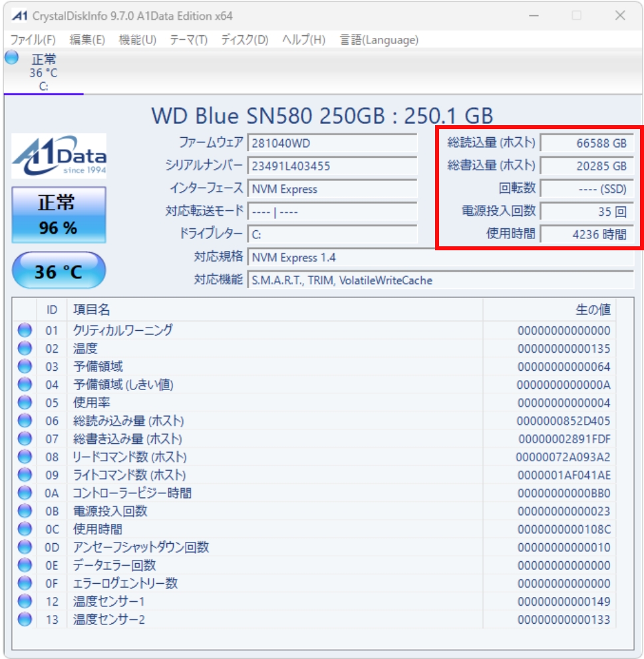Open the 機能(U) menu
Screen dimensions: 644x659
coord(137,40)
